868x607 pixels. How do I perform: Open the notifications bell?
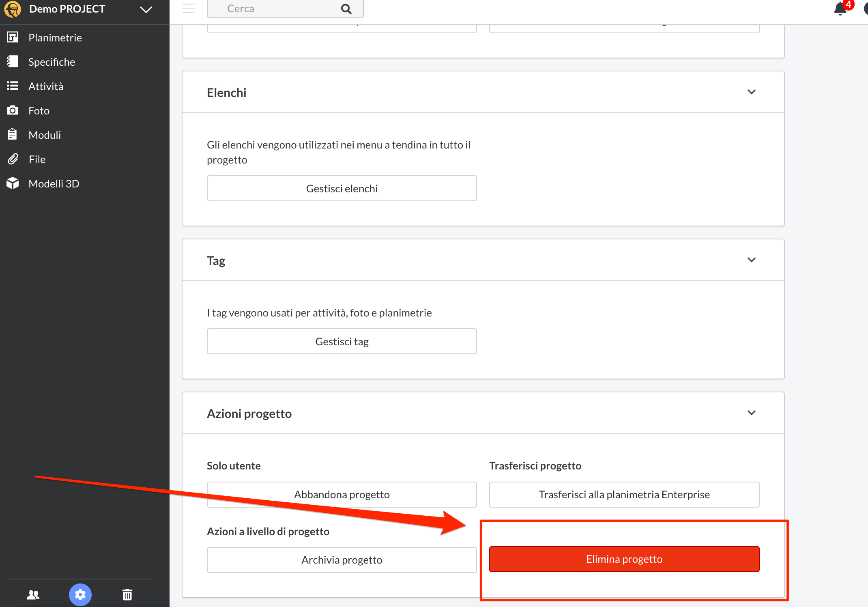pos(840,9)
